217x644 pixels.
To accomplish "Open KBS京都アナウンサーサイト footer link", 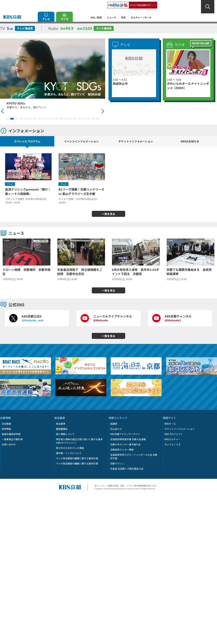I will (125, 434).
